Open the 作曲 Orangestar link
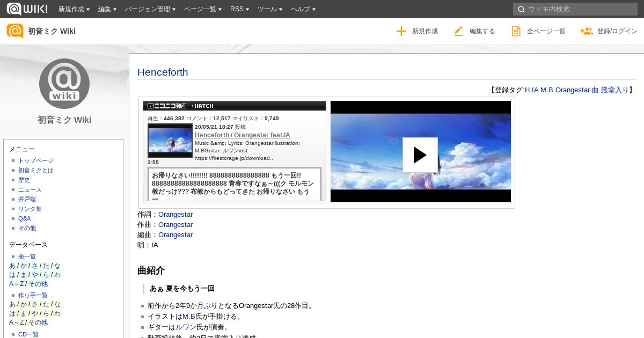The image size is (644, 338). [175, 225]
